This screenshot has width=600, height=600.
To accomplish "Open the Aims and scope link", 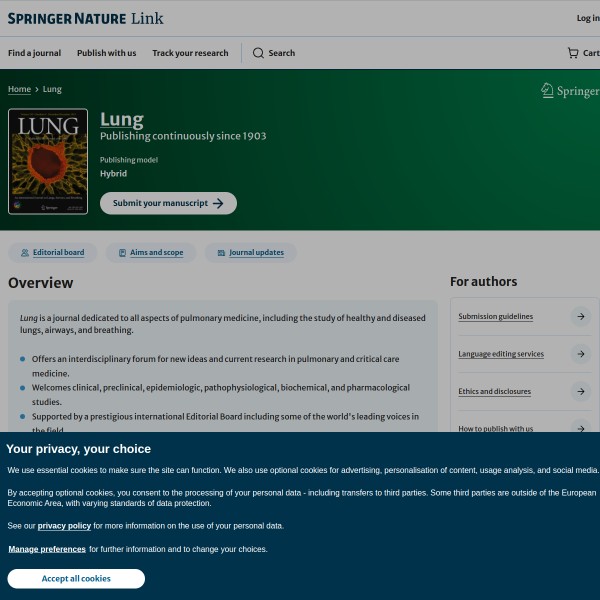I will [x=151, y=253].
